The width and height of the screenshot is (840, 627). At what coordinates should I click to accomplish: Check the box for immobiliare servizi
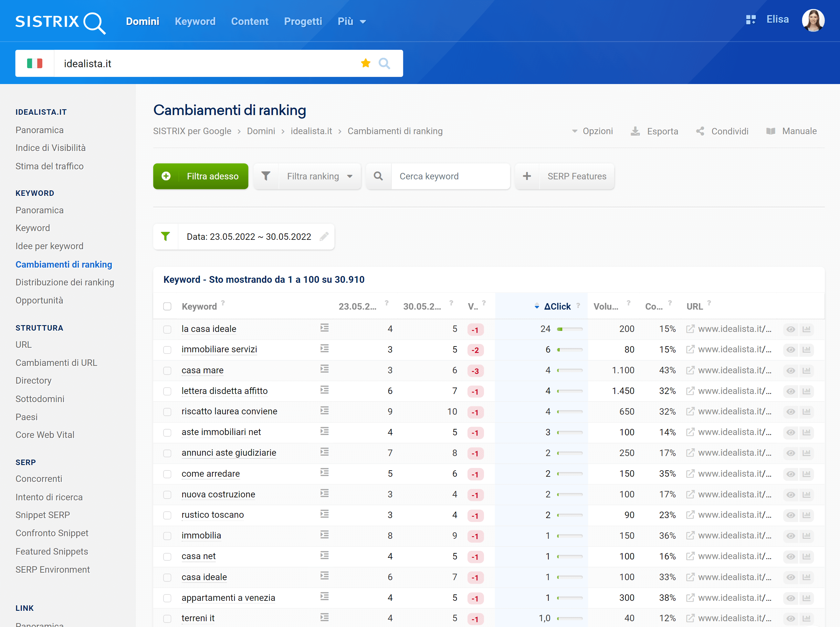(x=167, y=350)
